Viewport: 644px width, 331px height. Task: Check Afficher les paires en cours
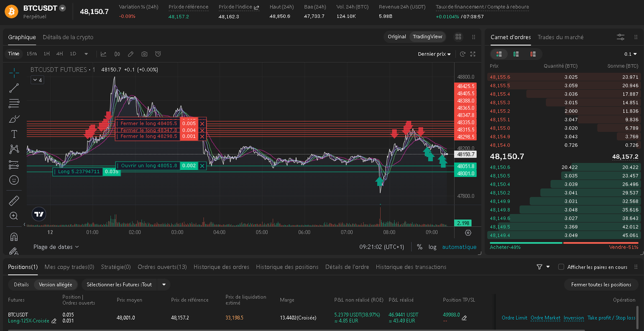pyautogui.click(x=561, y=267)
